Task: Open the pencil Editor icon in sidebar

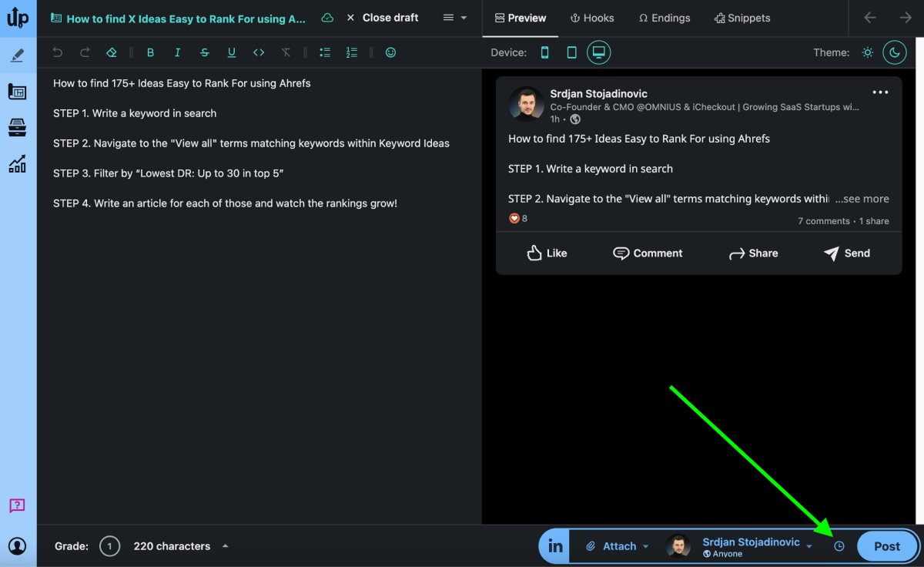Action: [x=17, y=55]
